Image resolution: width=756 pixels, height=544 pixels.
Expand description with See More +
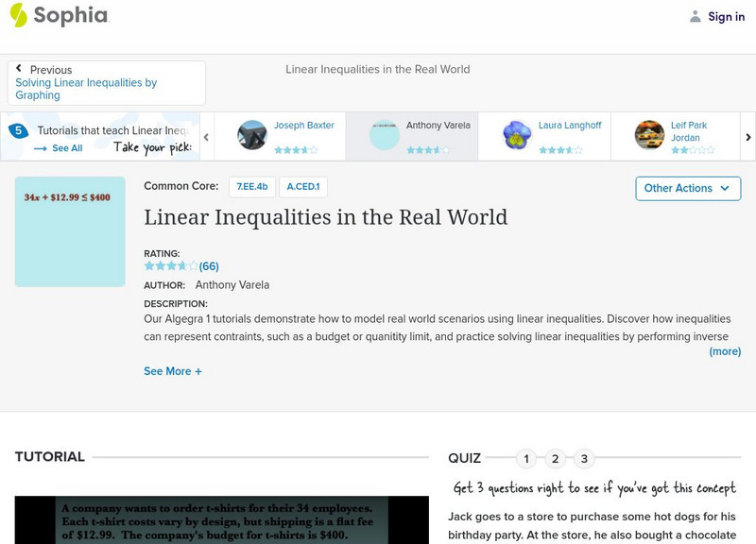(173, 371)
